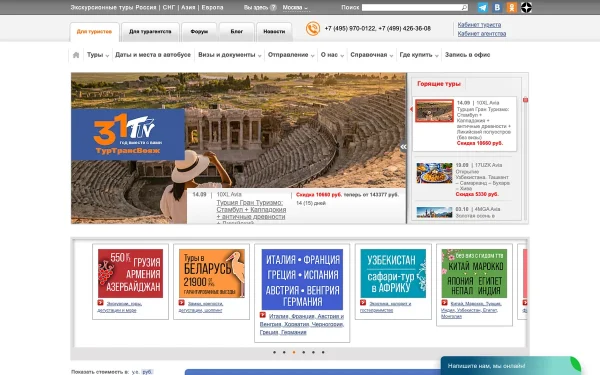The height and width of the screenshot is (375, 600).
Task: Open Открытие Узбекистана hot tour text
Action: pyautogui.click(x=482, y=180)
